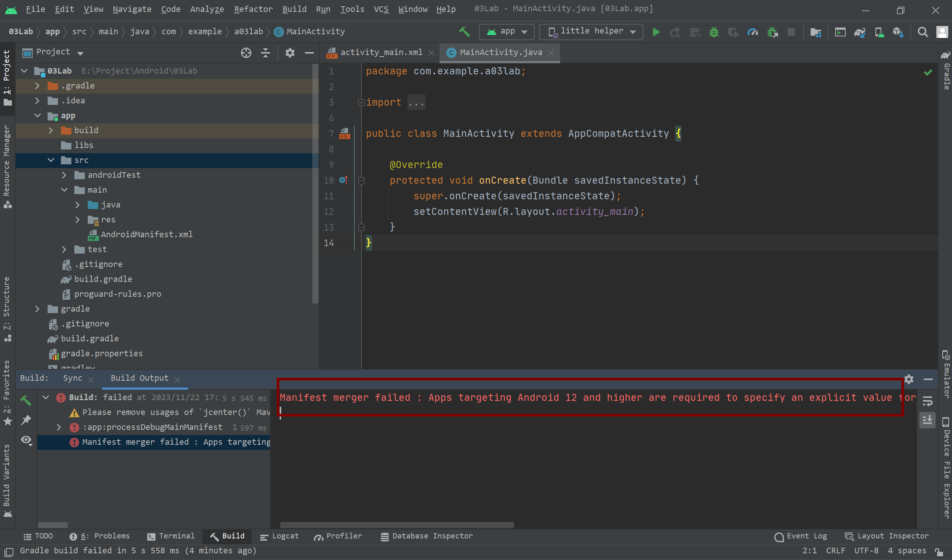Open the Refactor menu
This screenshot has height=560, width=952.
click(x=253, y=9)
